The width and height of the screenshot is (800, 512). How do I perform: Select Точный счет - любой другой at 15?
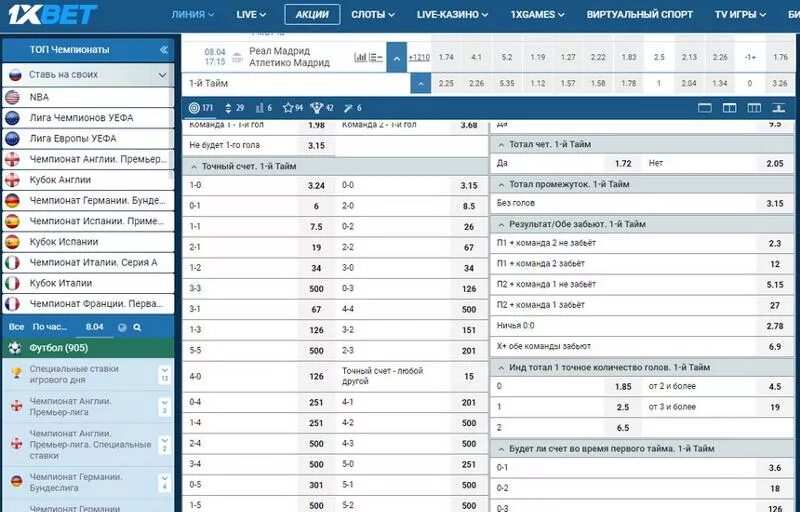[469, 376]
